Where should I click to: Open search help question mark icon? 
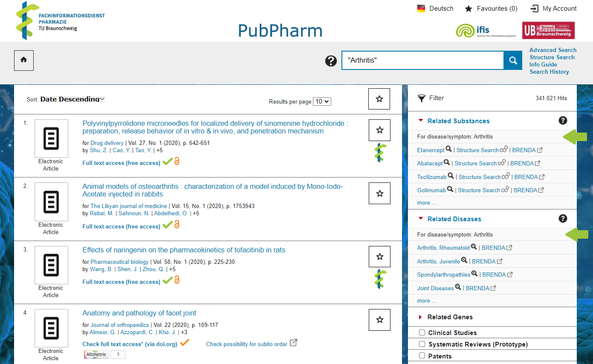[x=331, y=61]
